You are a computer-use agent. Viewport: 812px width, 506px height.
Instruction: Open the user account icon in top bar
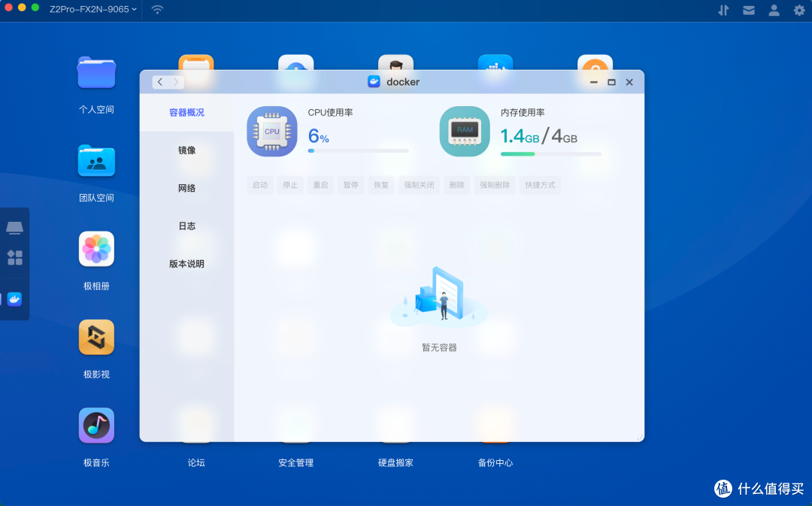coord(774,10)
